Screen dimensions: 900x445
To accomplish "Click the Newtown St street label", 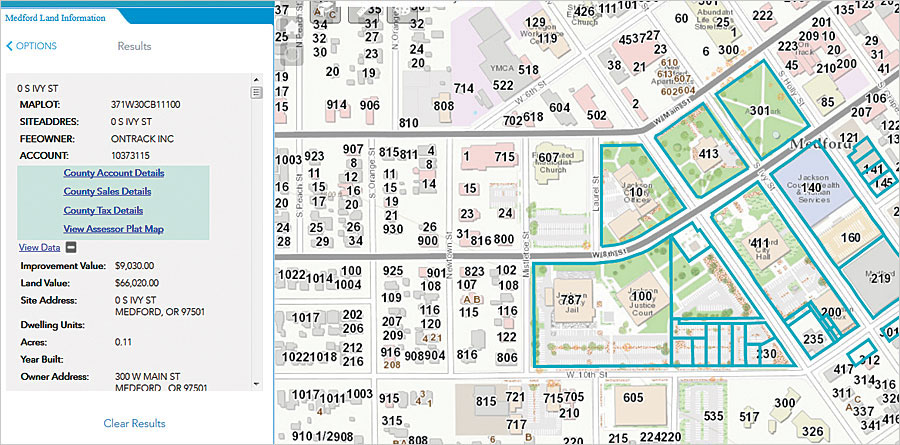I will (x=449, y=256).
